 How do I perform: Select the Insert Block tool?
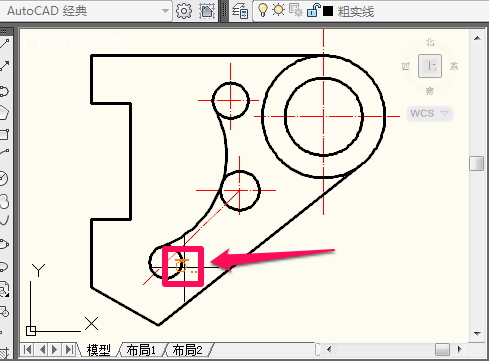(x=4, y=289)
